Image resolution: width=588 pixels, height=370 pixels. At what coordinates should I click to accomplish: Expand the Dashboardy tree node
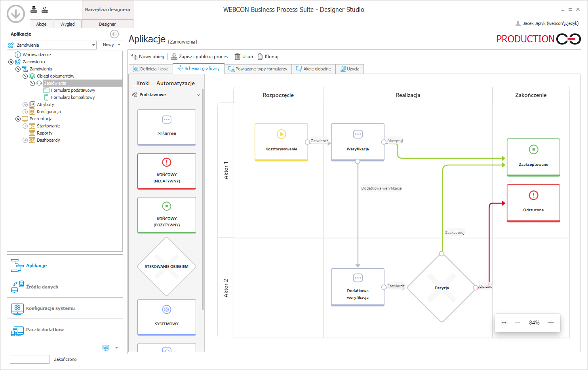click(25, 140)
